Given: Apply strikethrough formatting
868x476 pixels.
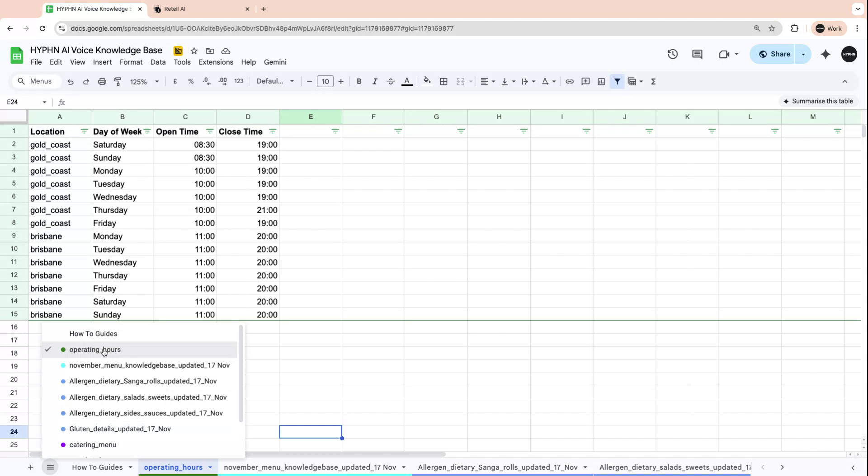Looking at the screenshot, I should pos(391,81).
